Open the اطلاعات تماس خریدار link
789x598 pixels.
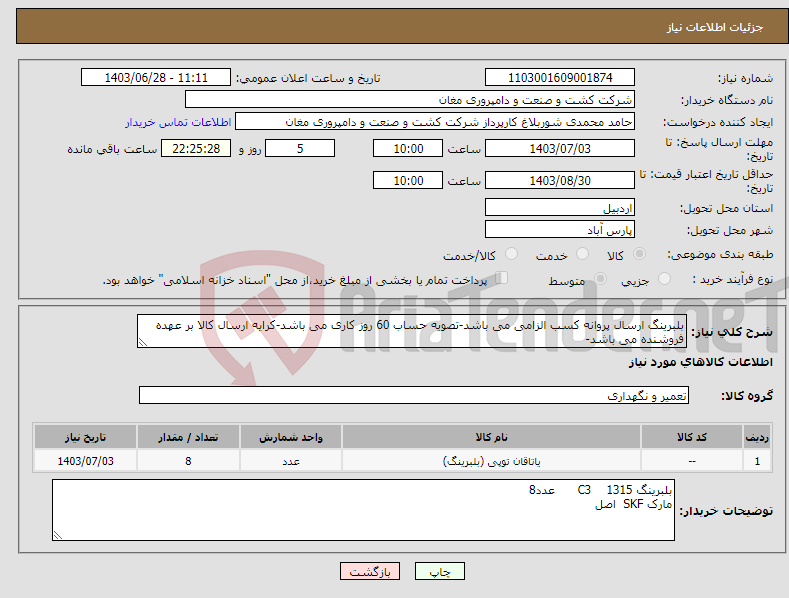click(x=178, y=122)
